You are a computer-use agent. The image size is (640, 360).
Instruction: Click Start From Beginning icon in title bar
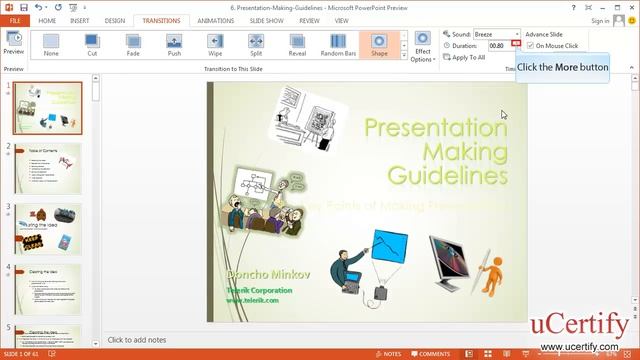tap(73, 7)
